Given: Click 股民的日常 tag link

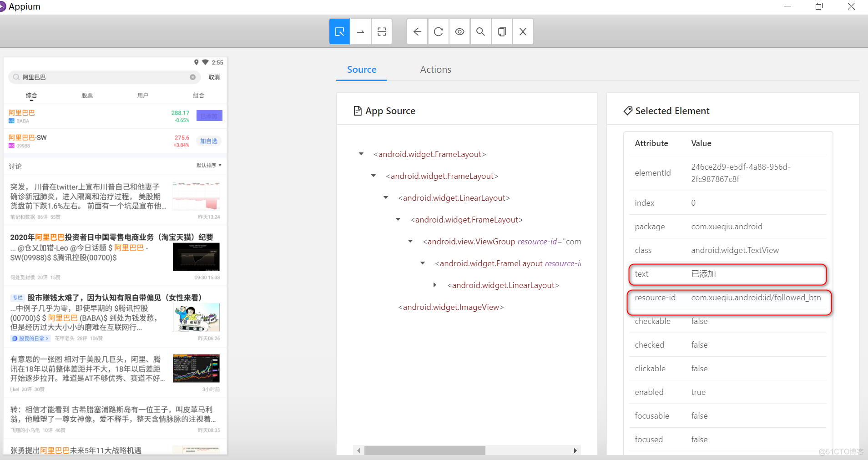Looking at the screenshot, I should [30, 339].
